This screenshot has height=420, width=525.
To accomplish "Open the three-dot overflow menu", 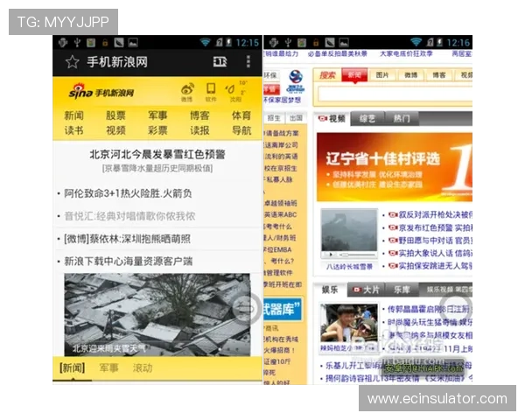I will click(248, 62).
